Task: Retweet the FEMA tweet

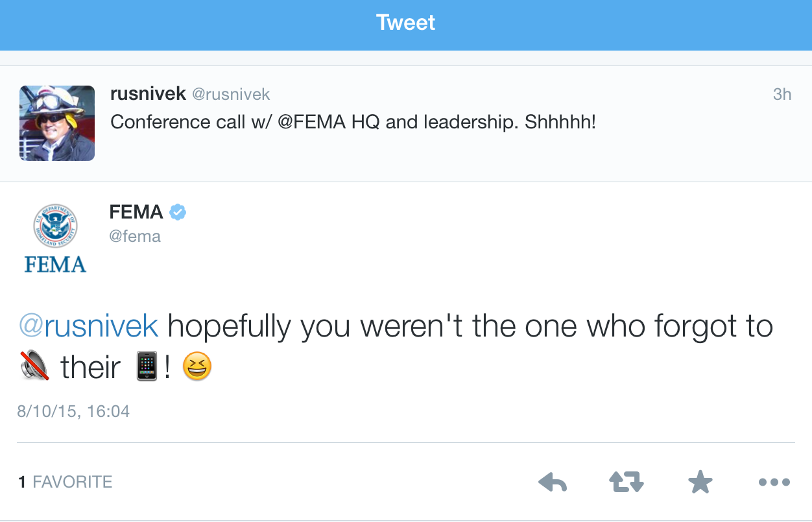Action: pos(626,482)
